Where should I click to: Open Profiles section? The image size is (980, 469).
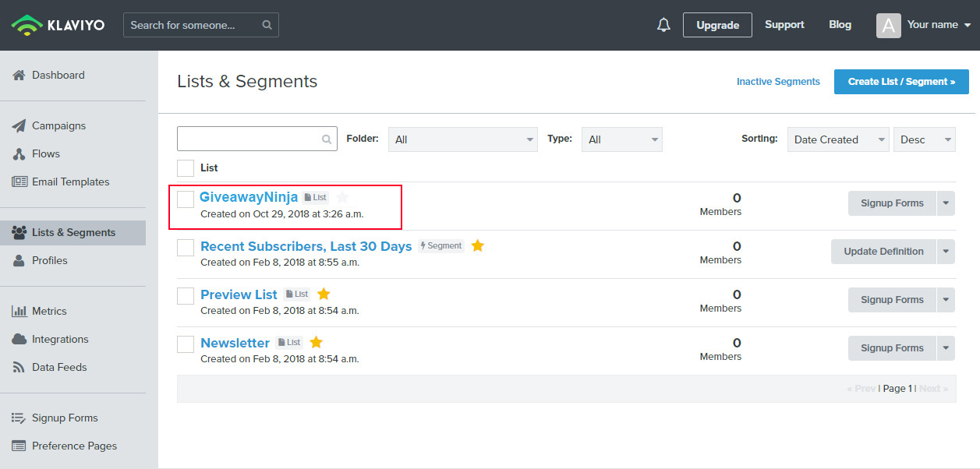50,261
